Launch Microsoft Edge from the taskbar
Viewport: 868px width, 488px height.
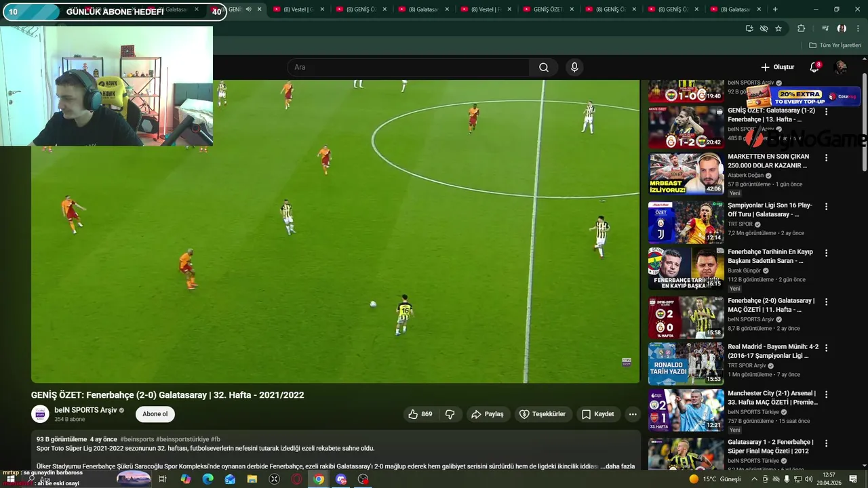click(x=208, y=479)
